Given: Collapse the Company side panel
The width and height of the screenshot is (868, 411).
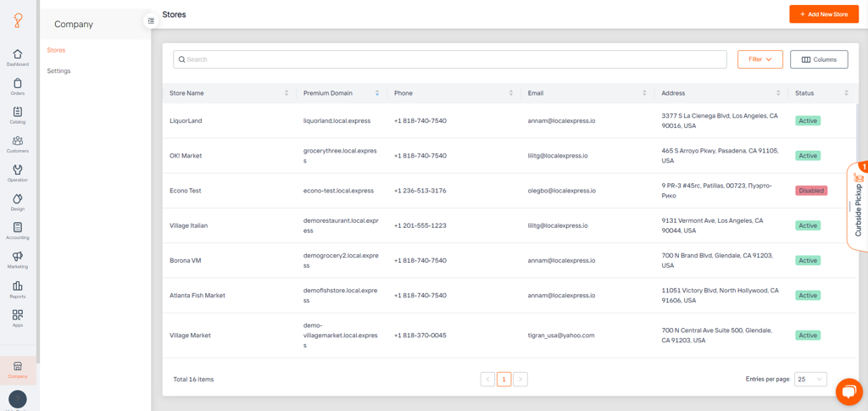Looking at the screenshot, I should [x=151, y=20].
